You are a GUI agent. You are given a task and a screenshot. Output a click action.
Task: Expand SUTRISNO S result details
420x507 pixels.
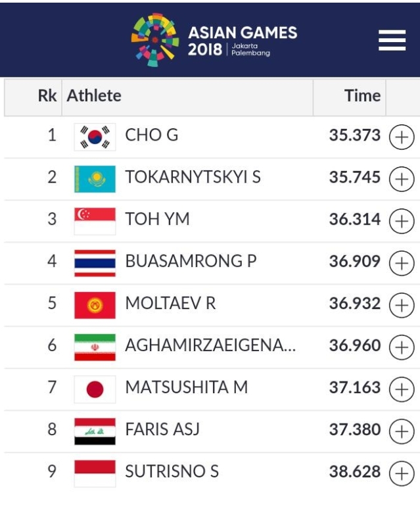tap(402, 473)
